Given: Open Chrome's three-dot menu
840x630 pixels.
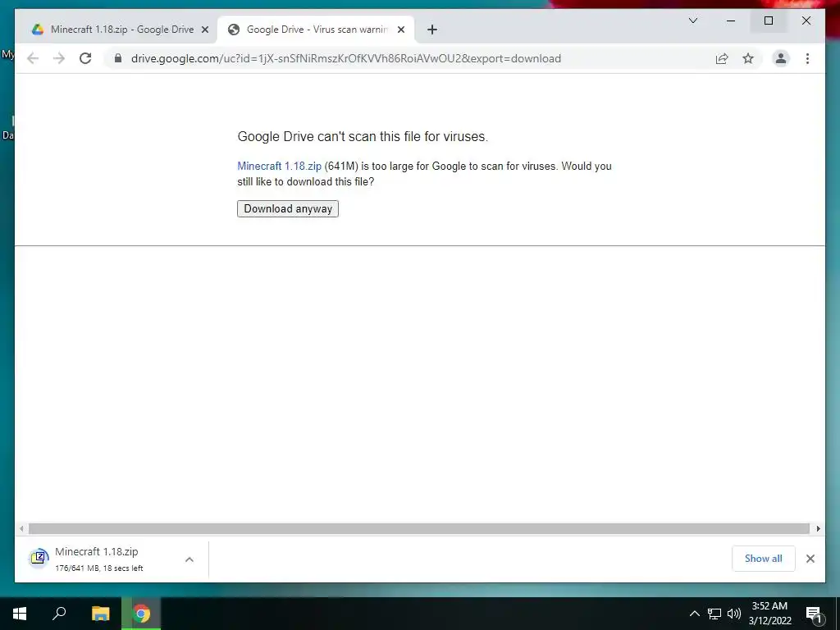Looking at the screenshot, I should (x=807, y=58).
